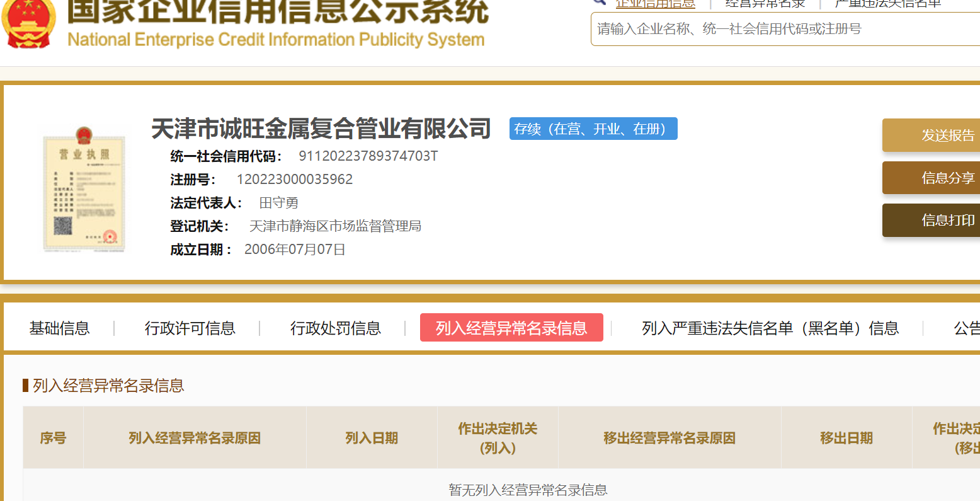
Task: Click the 移出日期 column header
Action: pyautogui.click(x=846, y=438)
